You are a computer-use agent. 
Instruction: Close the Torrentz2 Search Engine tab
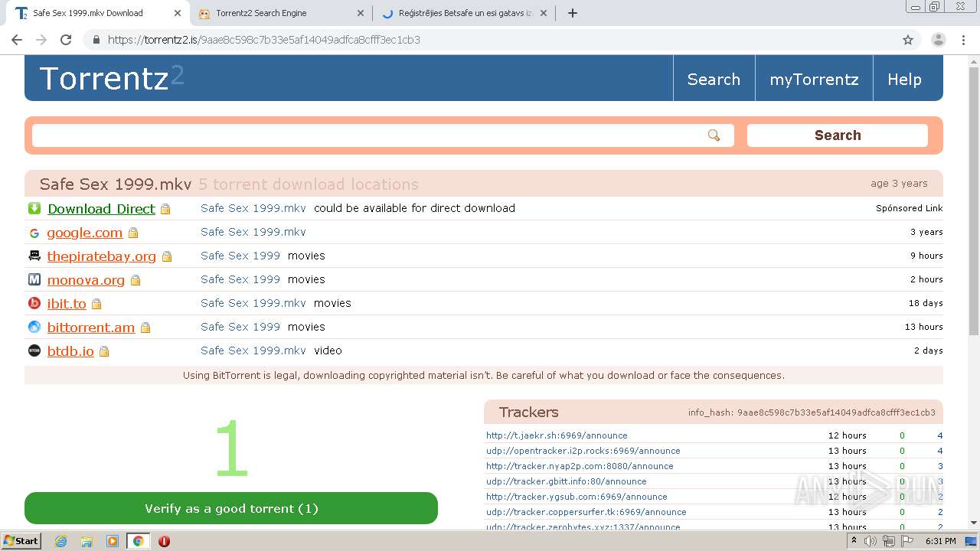click(x=361, y=13)
